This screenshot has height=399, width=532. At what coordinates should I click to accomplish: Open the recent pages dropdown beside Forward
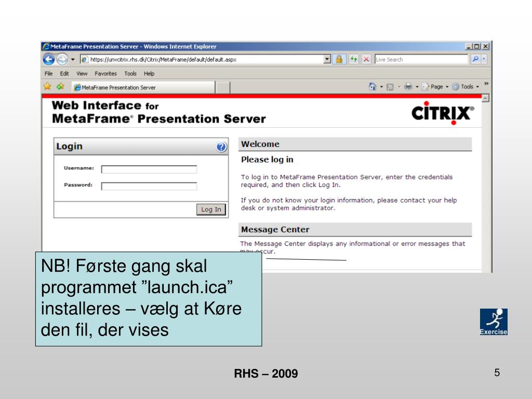(x=73, y=59)
